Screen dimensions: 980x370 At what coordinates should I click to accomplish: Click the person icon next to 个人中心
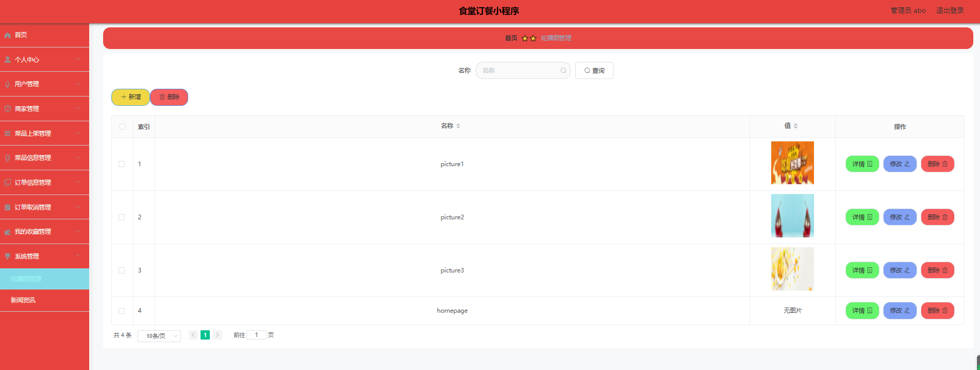pyautogui.click(x=7, y=60)
